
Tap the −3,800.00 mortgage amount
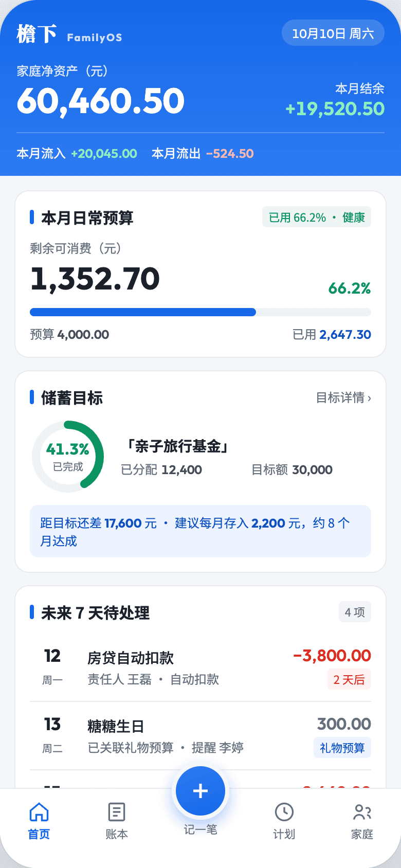(x=332, y=656)
